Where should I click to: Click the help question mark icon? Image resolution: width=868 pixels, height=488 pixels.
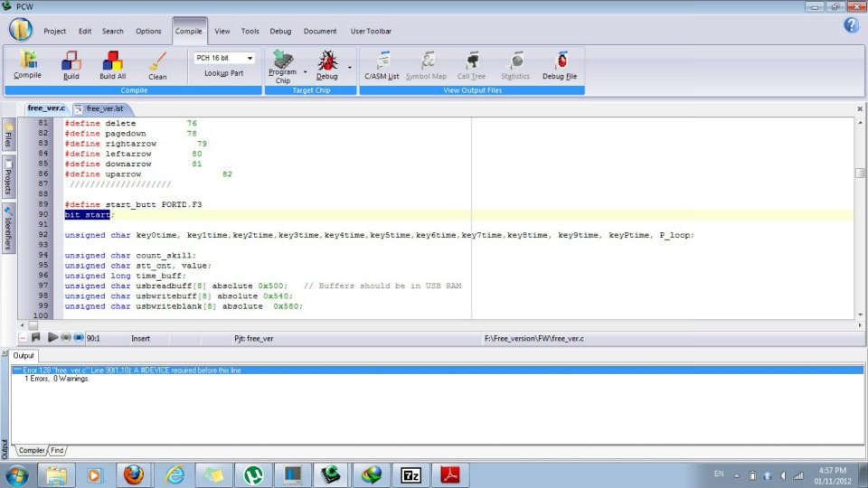[851, 25]
